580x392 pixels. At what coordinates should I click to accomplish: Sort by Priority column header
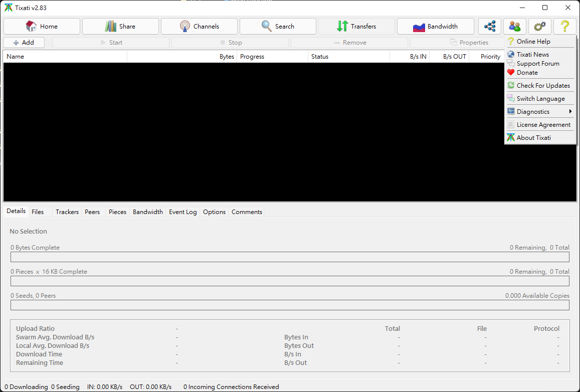[487, 57]
